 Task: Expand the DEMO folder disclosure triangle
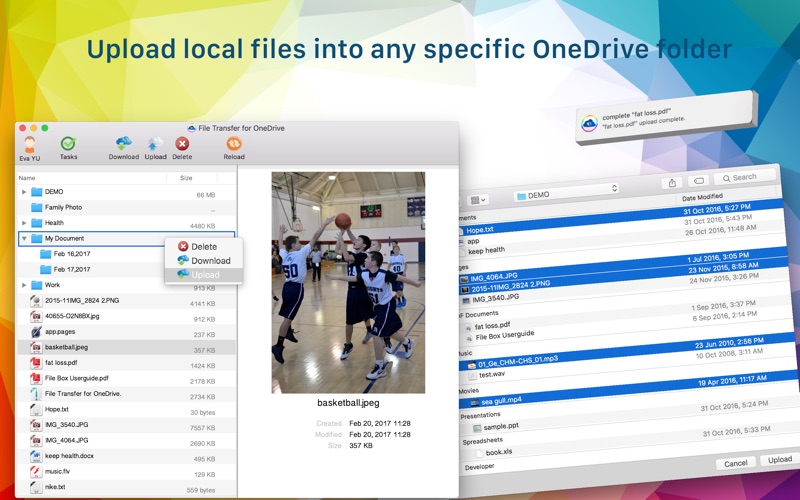point(24,192)
